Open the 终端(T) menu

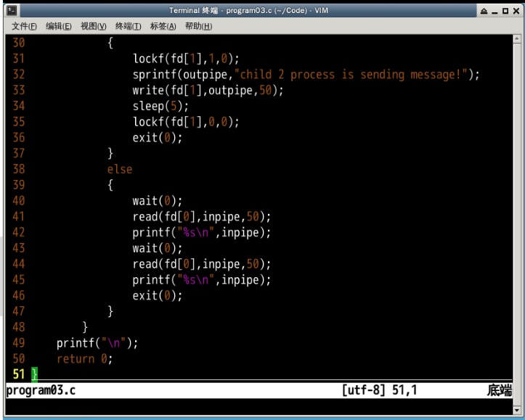(x=128, y=27)
